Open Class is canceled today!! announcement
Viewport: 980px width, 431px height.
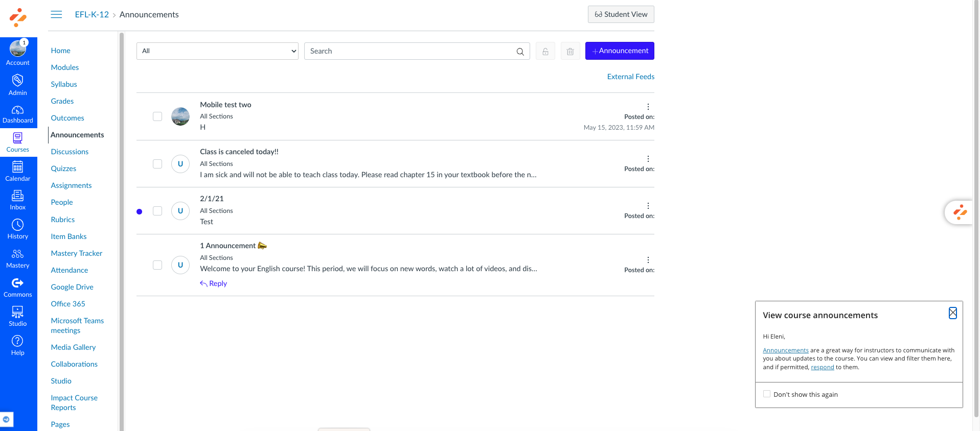coord(239,152)
